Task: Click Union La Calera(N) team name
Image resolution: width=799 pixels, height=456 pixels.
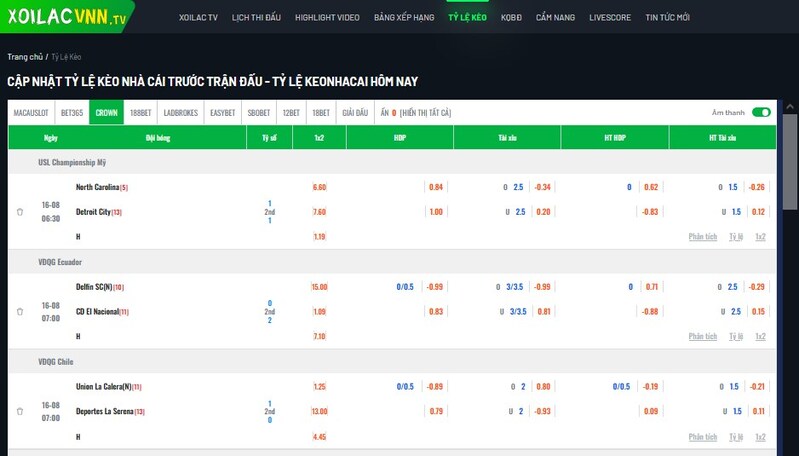Action: [104, 386]
